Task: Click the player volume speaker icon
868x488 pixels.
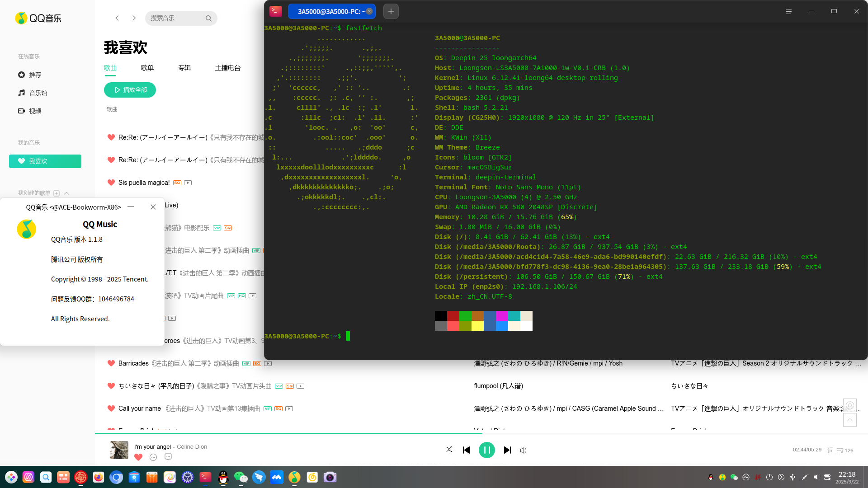Action: click(x=523, y=450)
